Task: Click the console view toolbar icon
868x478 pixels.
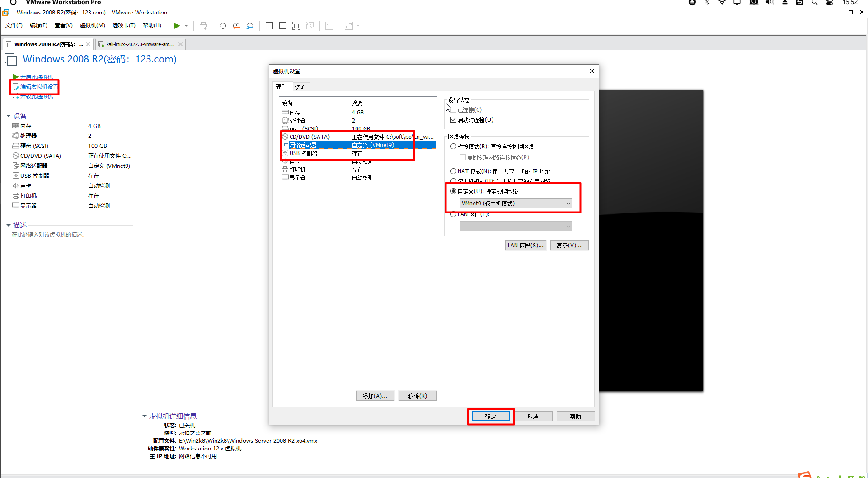Action: pyautogui.click(x=330, y=26)
